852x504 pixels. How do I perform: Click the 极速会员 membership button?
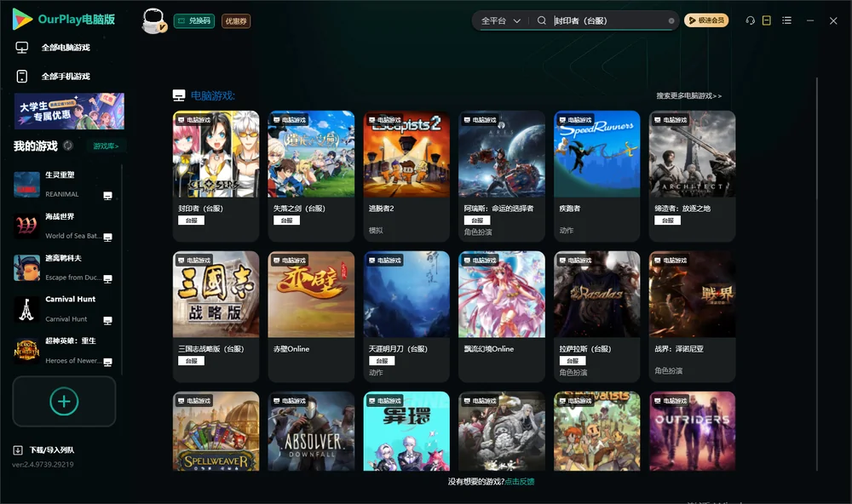click(706, 20)
